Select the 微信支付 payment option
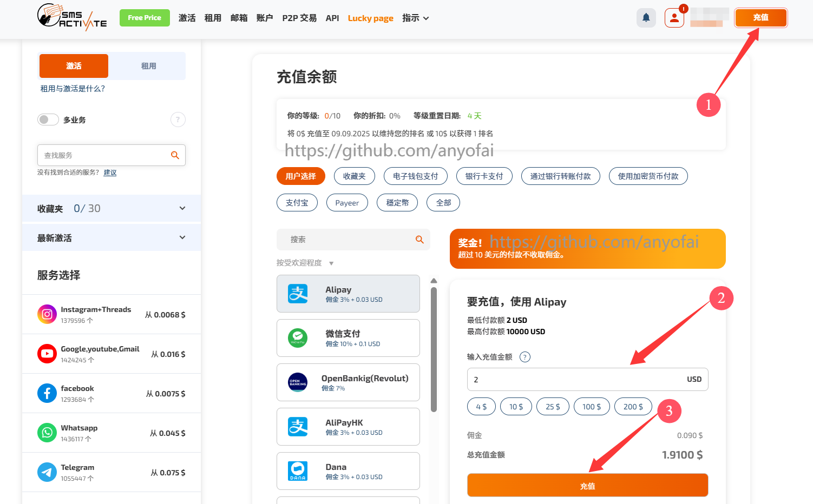 348,338
